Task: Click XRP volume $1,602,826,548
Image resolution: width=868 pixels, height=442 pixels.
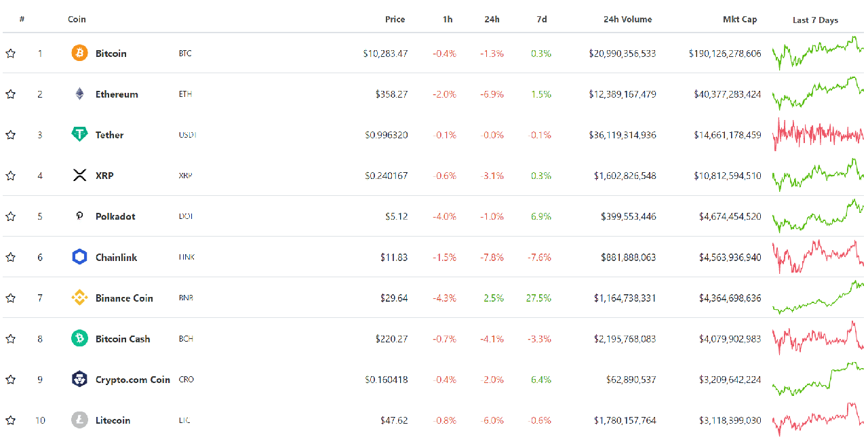Action: click(x=625, y=176)
